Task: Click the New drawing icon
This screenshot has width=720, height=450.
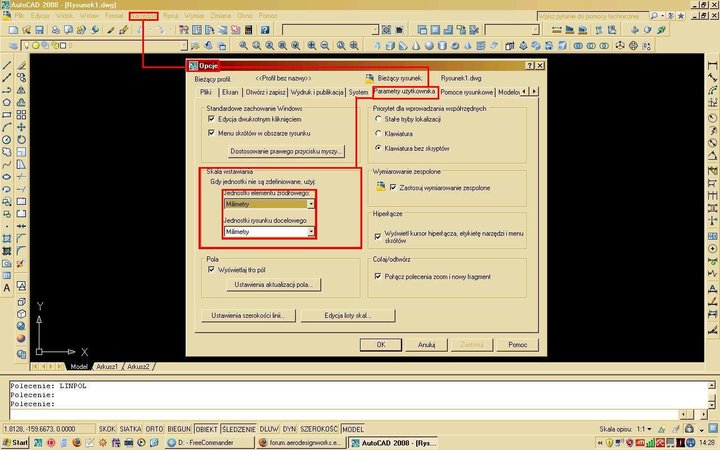Action: [x=13, y=30]
